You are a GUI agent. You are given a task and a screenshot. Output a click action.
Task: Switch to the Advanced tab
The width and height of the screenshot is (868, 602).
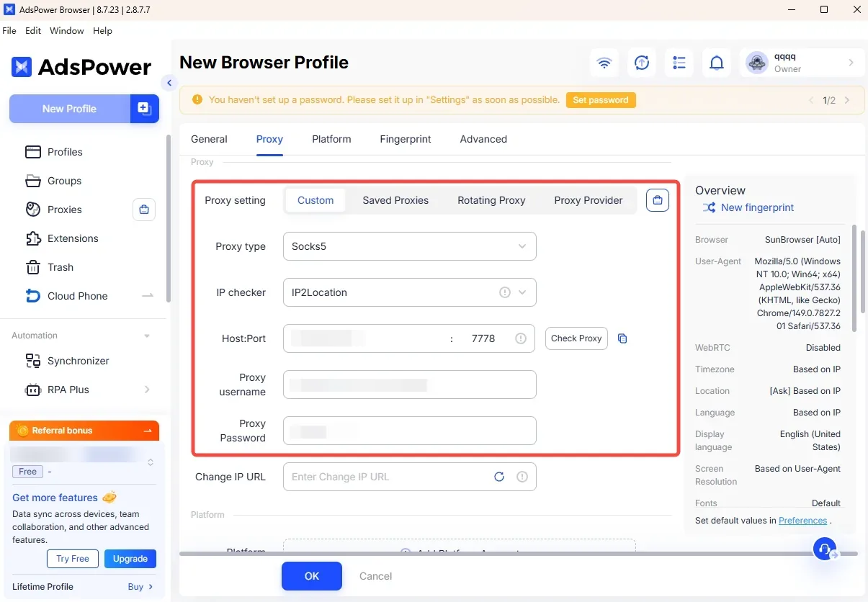pyautogui.click(x=483, y=139)
